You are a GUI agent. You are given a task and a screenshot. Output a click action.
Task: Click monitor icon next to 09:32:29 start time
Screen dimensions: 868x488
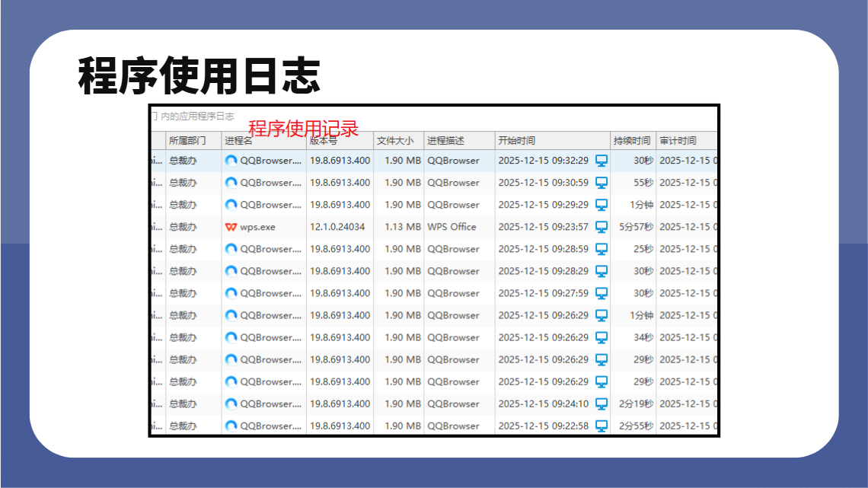click(602, 161)
